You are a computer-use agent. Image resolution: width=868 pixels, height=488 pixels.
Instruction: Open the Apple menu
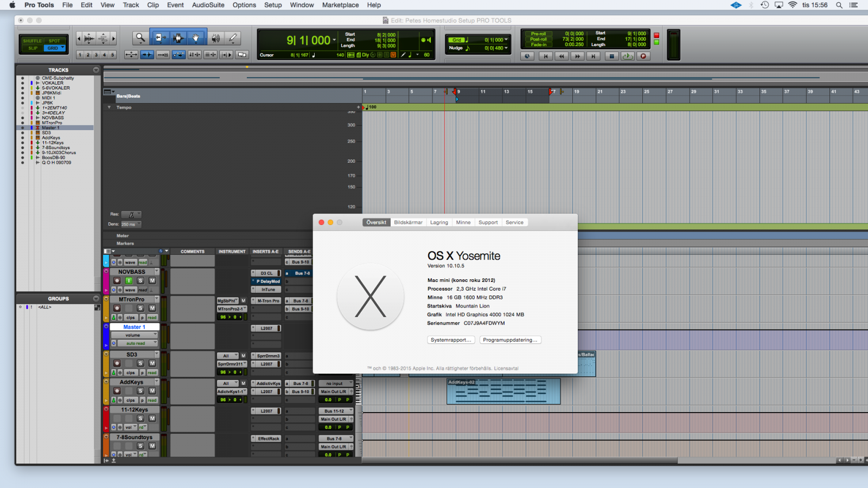pos(12,5)
